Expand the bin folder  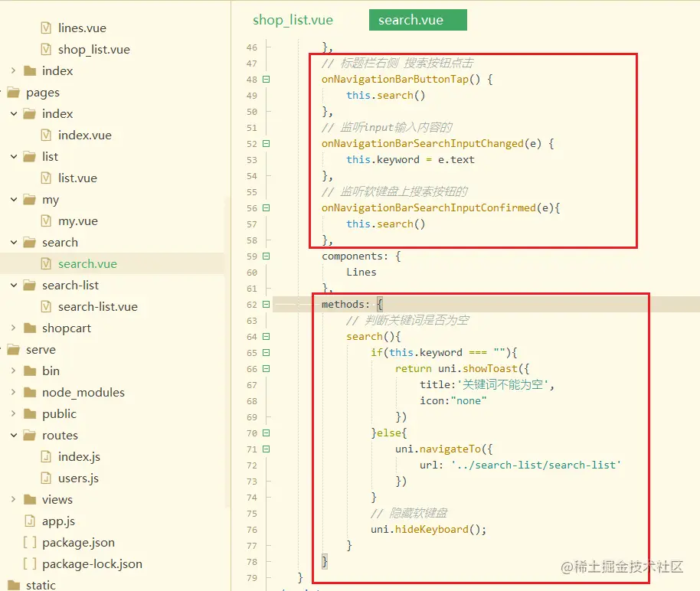coord(13,371)
